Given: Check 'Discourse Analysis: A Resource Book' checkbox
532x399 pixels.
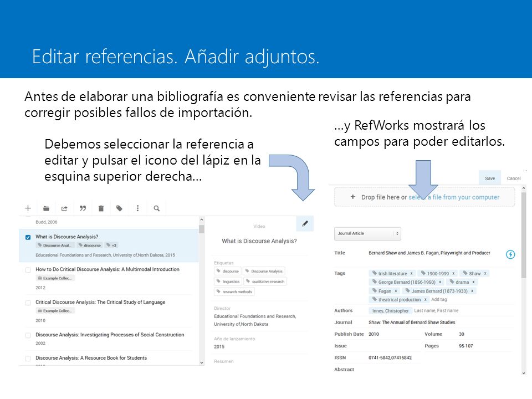Looking at the screenshot, I should (28, 359).
